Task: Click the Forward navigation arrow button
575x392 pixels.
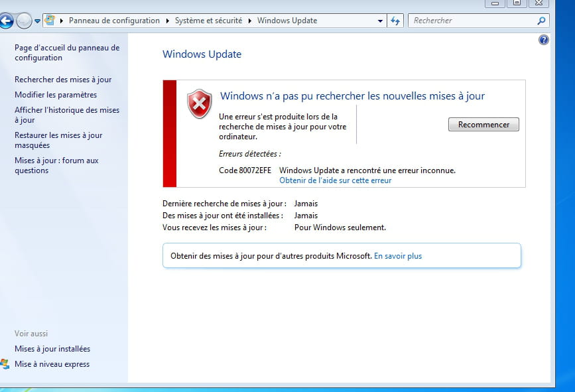Action: click(24, 21)
